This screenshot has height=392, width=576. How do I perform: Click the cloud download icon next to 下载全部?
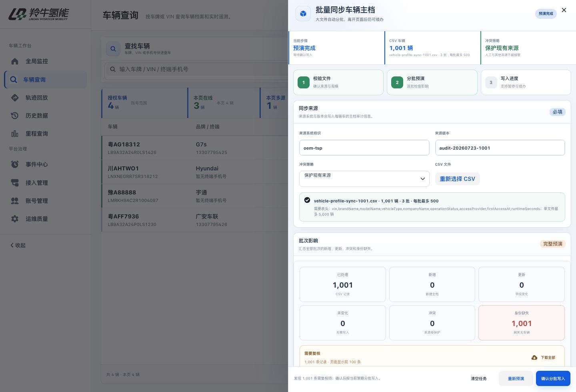coord(534,358)
